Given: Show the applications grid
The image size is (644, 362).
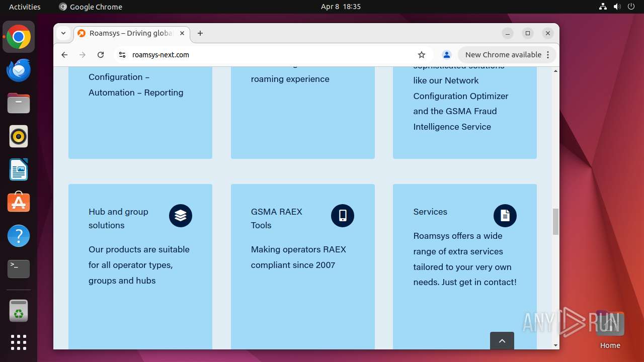Looking at the screenshot, I should click(19, 342).
